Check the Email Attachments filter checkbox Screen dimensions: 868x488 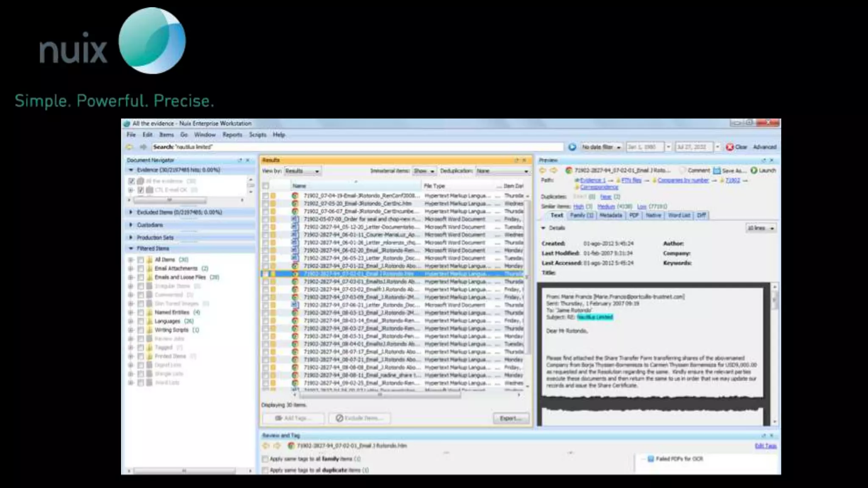(141, 269)
